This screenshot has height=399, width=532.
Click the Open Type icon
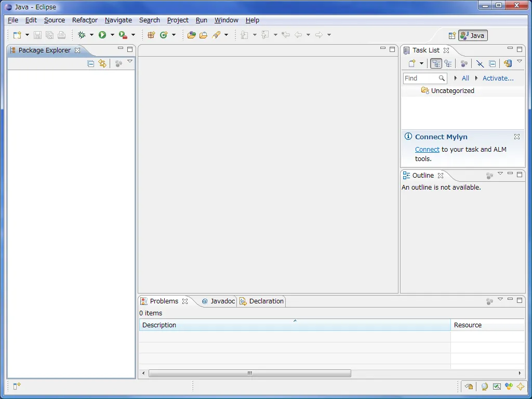click(192, 35)
